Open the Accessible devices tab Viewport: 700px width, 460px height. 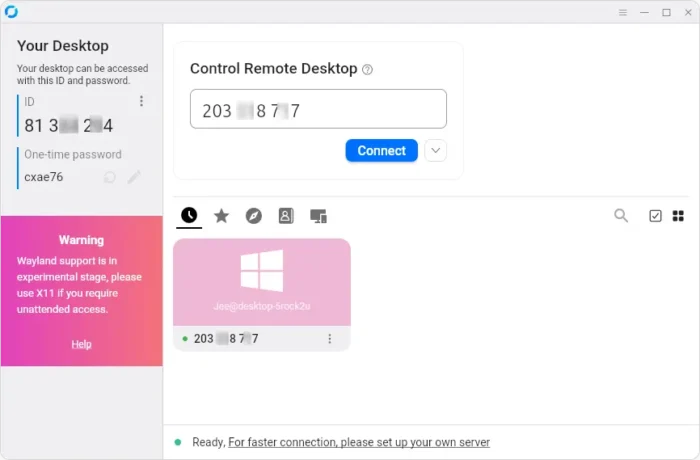(318, 215)
